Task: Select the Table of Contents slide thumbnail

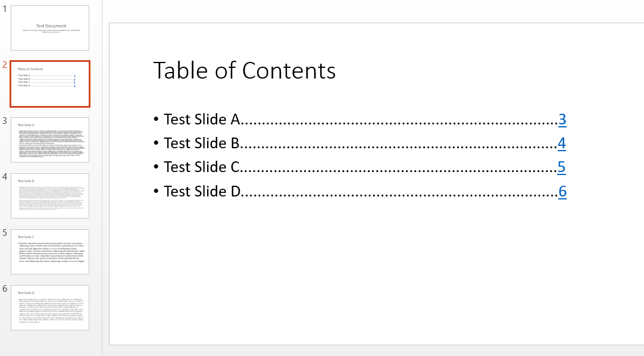Action: pyautogui.click(x=50, y=84)
